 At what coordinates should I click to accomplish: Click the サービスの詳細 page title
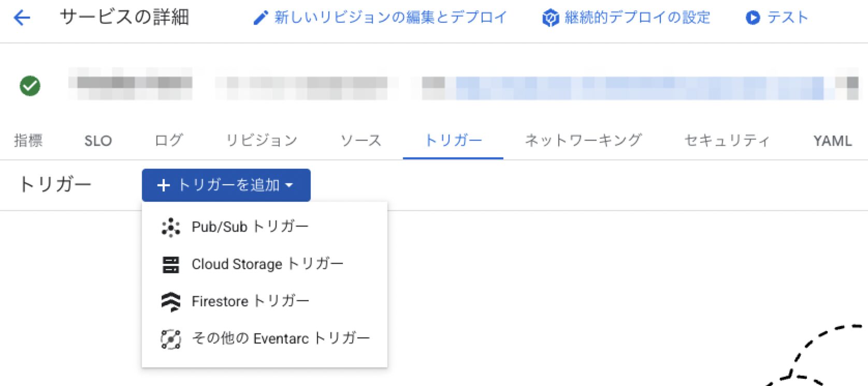[x=125, y=18]
